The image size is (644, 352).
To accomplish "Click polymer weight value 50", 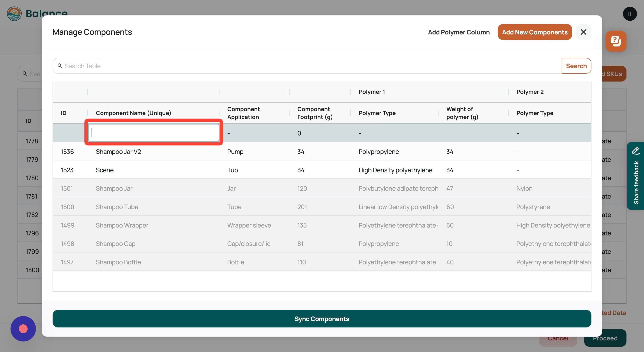I will click(450, 225).
